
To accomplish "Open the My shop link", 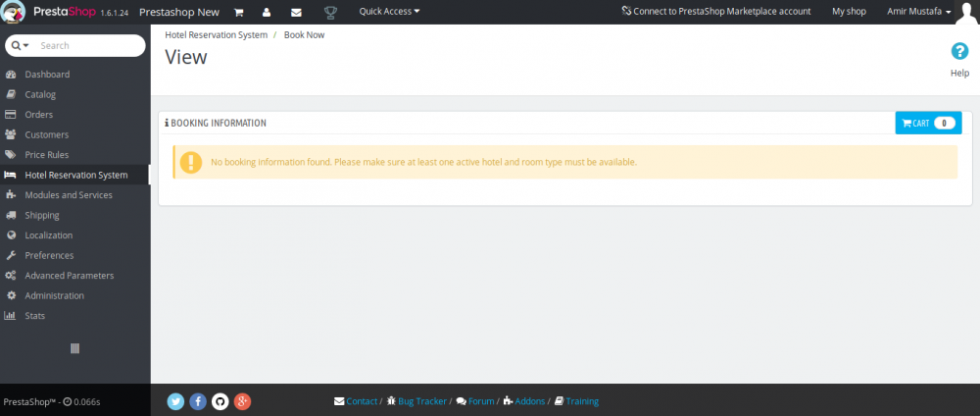I will click(x=849, y=11).
